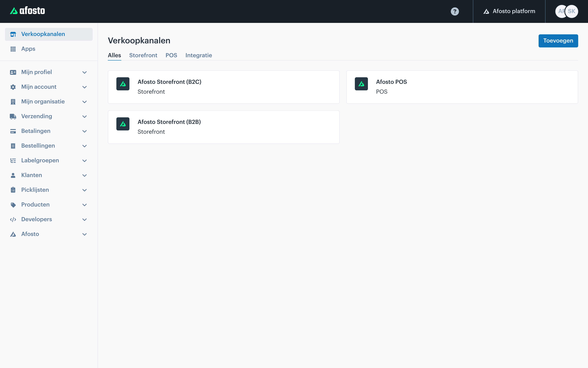Click the Picklijsten clipboard icon
This screenshot has height=368, width=588.
point(13,190)
